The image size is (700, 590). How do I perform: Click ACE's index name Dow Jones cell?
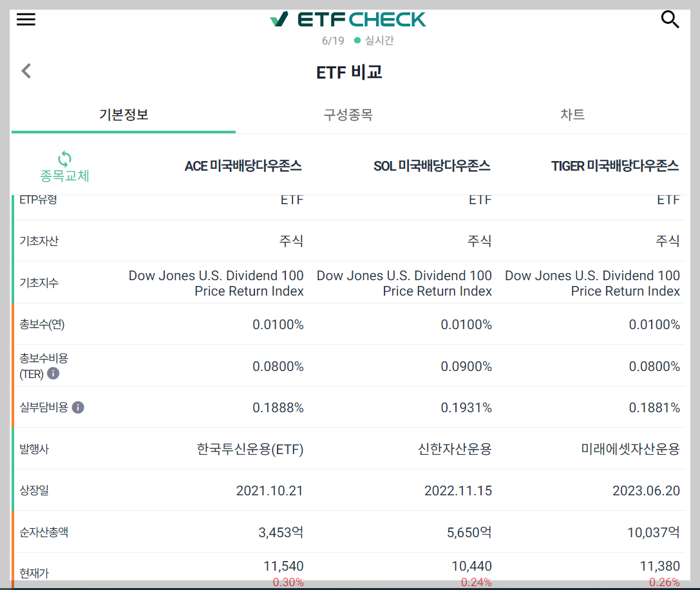point(216,283)
